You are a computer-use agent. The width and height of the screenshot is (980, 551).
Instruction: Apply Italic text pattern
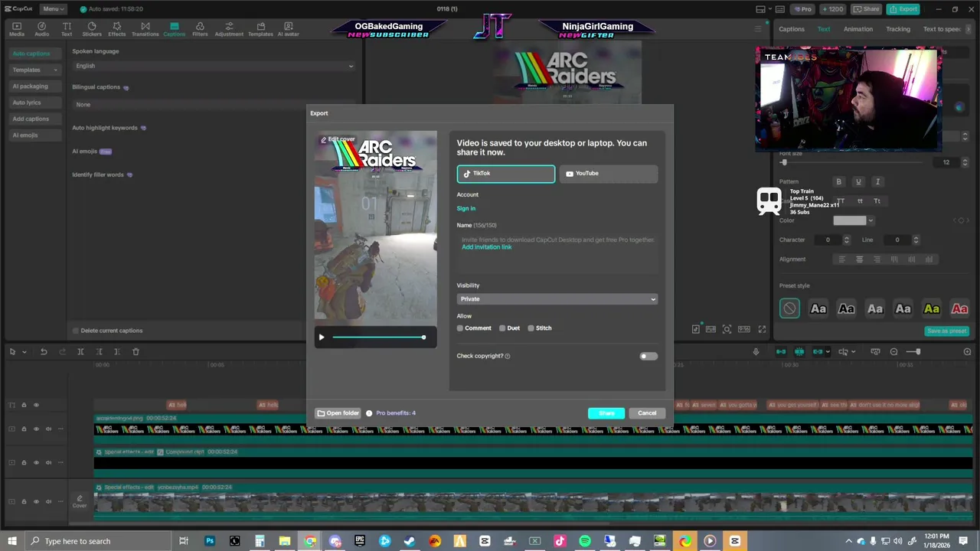pyautogui.click(x=877, y=181)
